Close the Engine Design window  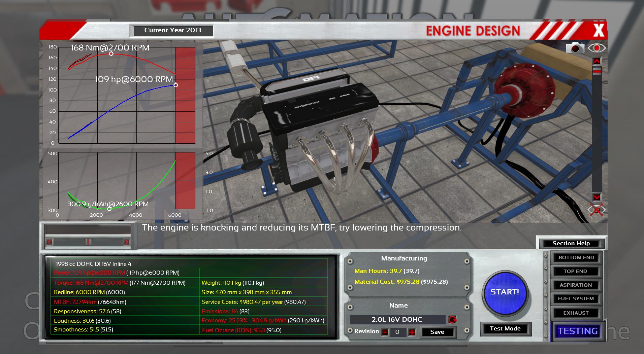point(599,30)
